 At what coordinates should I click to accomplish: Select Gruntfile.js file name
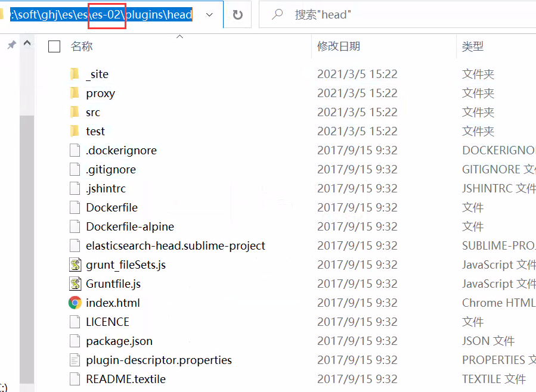point(113,284)
